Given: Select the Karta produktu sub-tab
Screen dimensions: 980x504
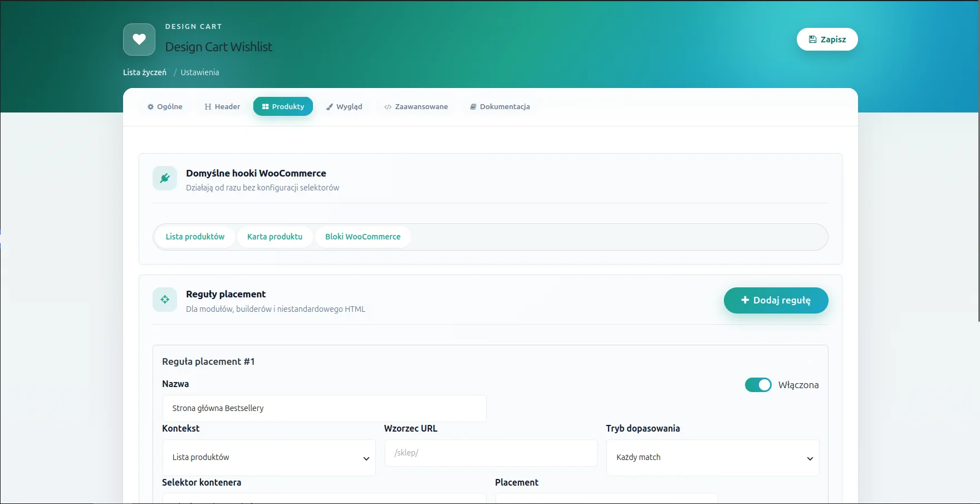Looking at the screenshot, I should point(275,237).
